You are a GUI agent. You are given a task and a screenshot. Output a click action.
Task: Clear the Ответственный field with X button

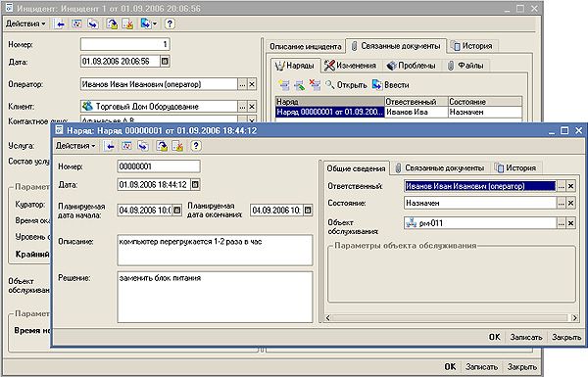[570, 186]
